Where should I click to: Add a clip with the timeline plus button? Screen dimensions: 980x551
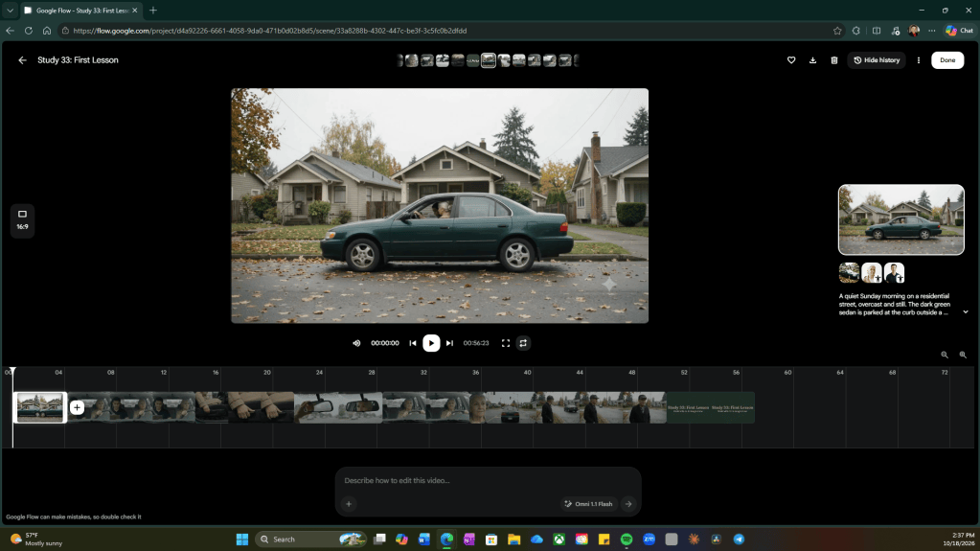pyautogui.click(x=77, y=407)
